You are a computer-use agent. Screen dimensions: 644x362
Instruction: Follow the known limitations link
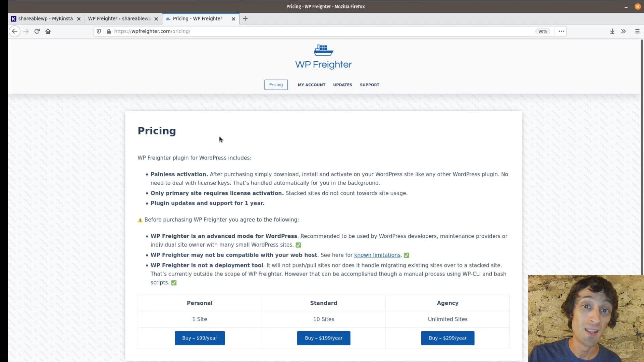pos(377,255)
